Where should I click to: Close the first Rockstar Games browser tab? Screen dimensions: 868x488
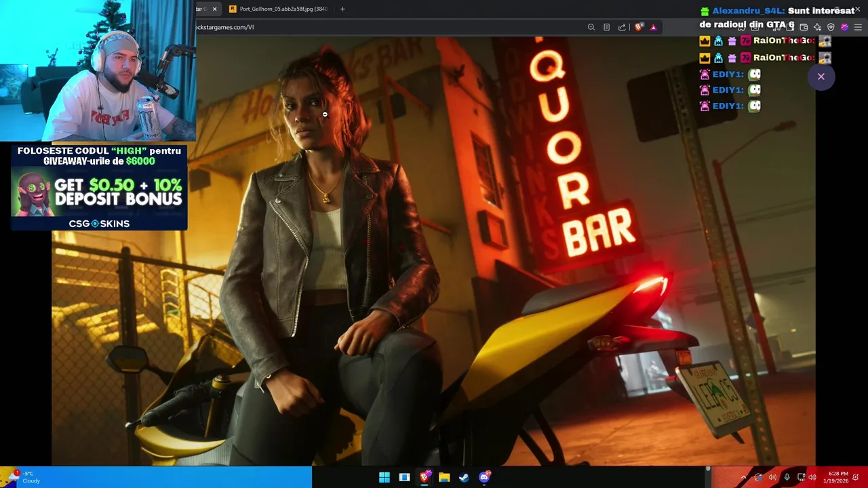(214, 9)
